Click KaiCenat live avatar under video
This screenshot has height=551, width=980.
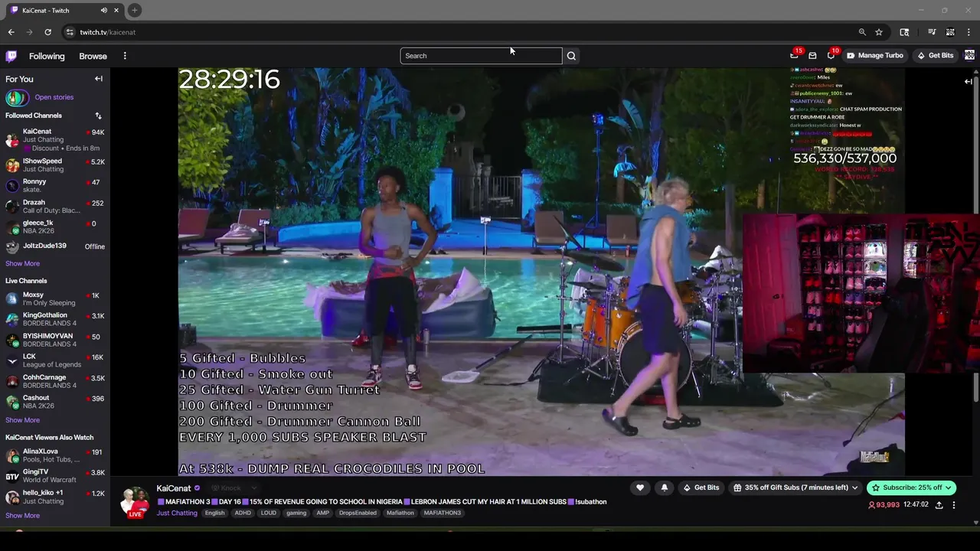point(136,501)
